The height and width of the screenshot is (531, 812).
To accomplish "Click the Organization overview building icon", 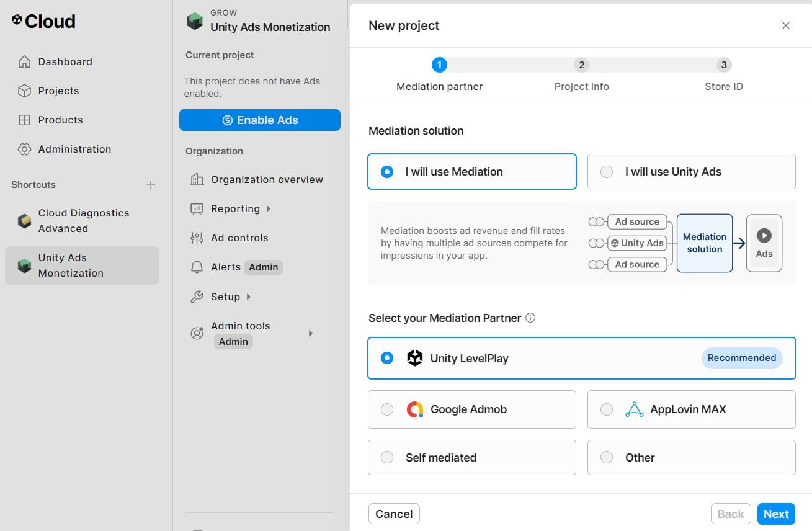I will click(197, 179).
